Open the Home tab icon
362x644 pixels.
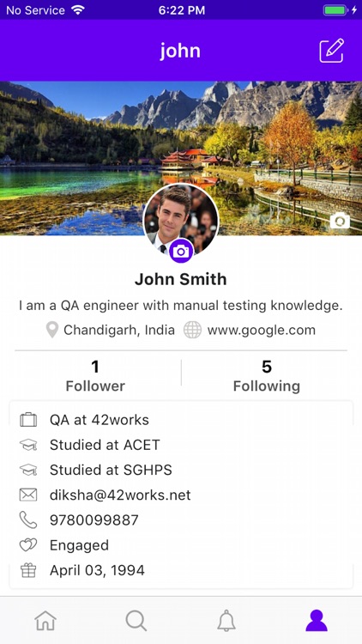[45, 620]
